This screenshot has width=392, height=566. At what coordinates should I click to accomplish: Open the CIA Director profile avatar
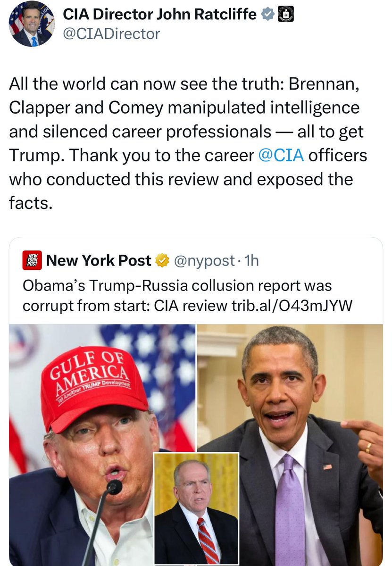tap(32, 24)
